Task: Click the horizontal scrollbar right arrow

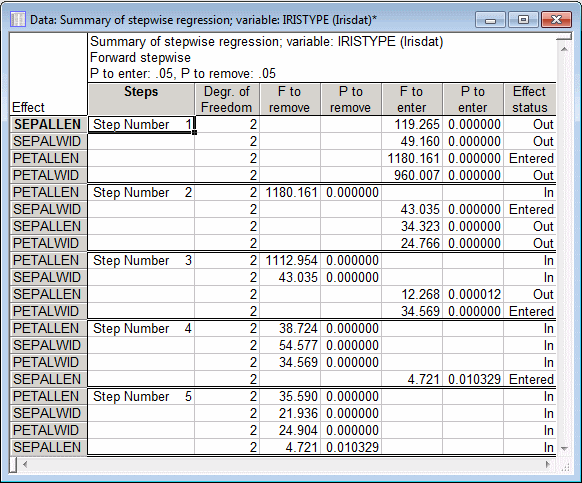Action: 548,464
